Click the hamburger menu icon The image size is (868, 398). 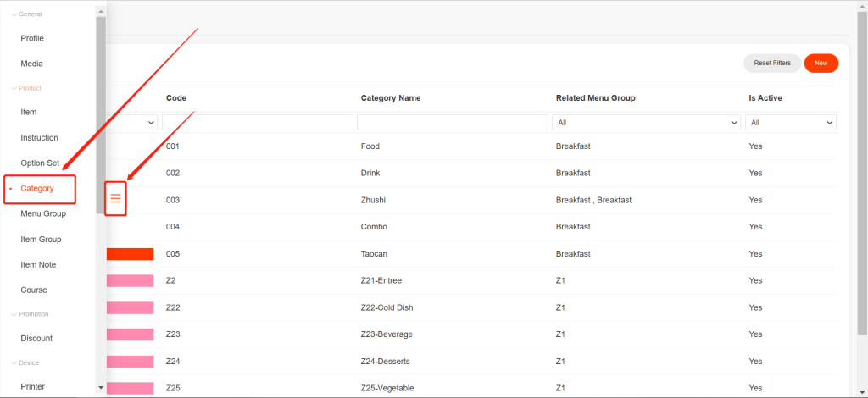tap(116, 198)
